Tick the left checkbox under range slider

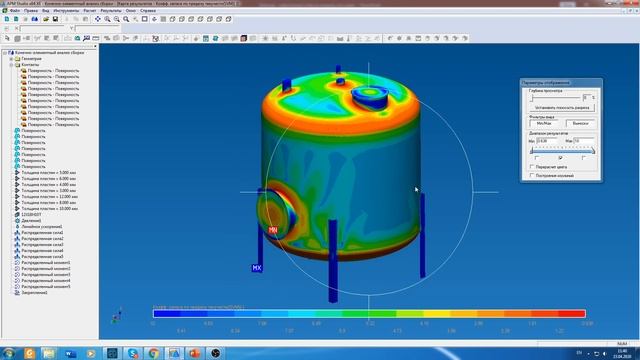(537, 158)
